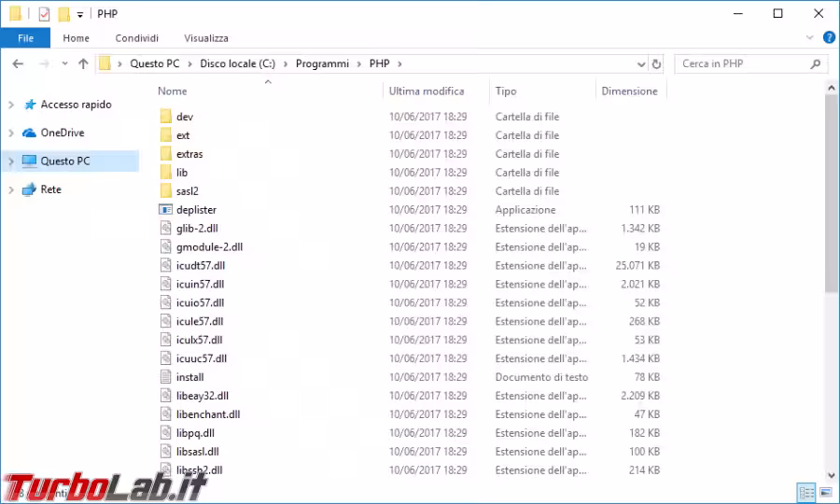Viewport: 840px width, 504px height.
Task: Sort by the Dimensione column header
Action: pos(631,91)
